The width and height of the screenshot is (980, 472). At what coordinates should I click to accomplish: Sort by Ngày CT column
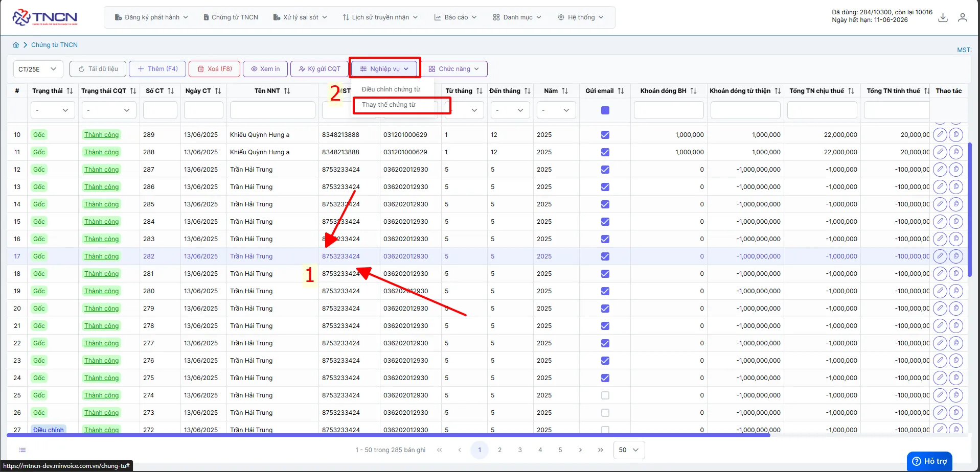(218, 91)
